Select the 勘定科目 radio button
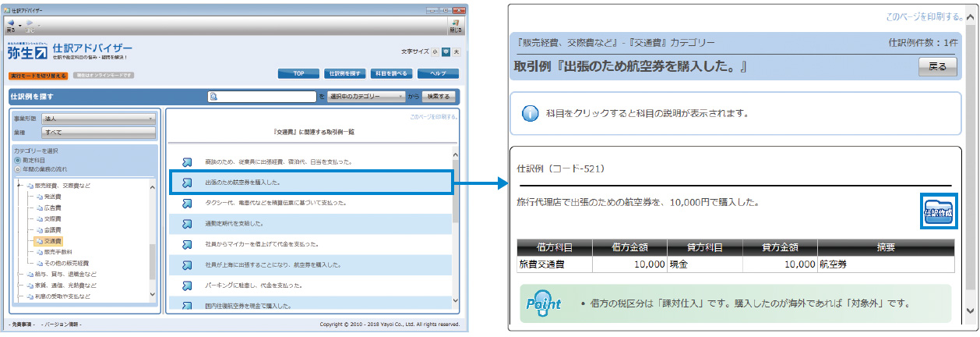The image size is (980, 337). 17,160
